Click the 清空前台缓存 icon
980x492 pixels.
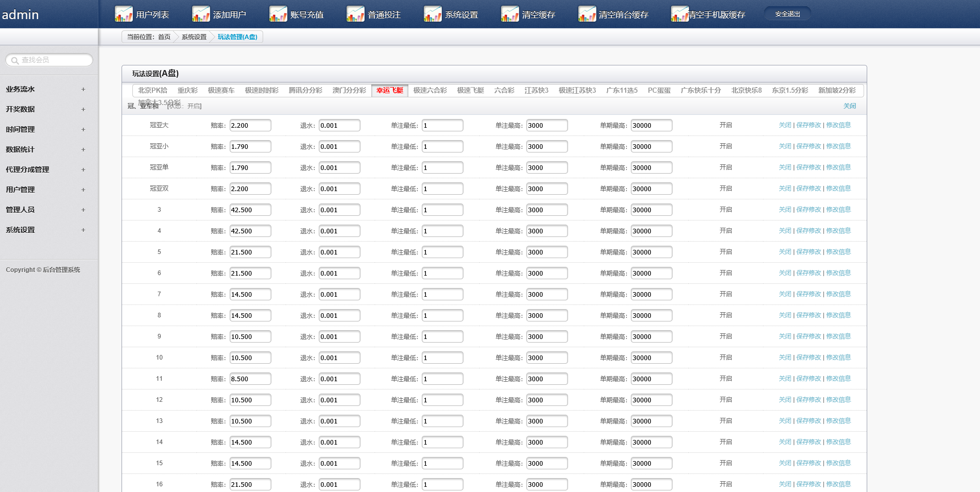point(587,14)
